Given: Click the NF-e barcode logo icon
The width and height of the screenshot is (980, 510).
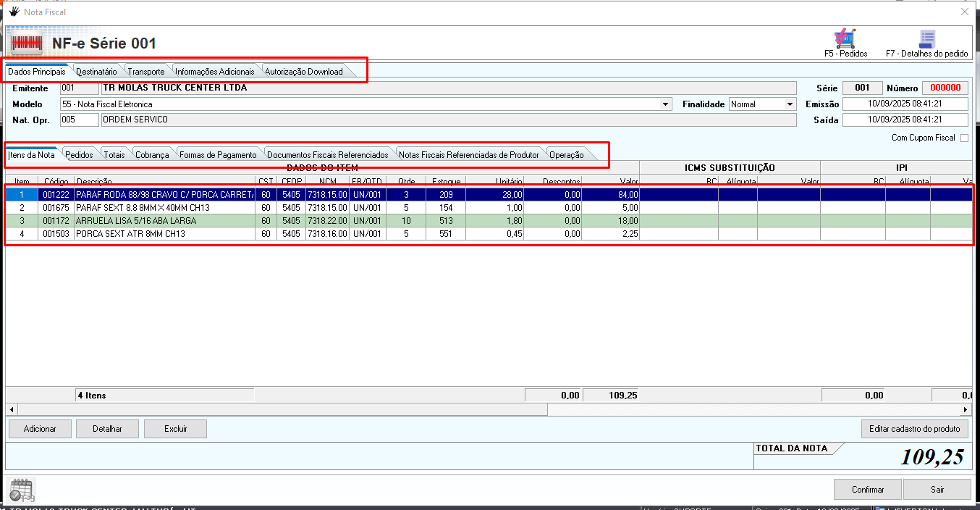Looking at the screenshot, I should click(27, 43).
